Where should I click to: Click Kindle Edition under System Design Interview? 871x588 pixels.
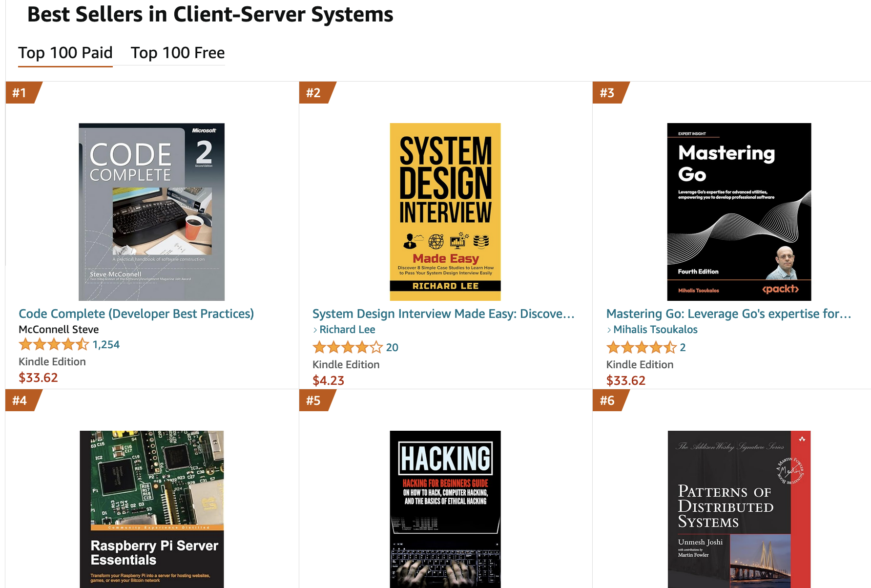[346, 365]
